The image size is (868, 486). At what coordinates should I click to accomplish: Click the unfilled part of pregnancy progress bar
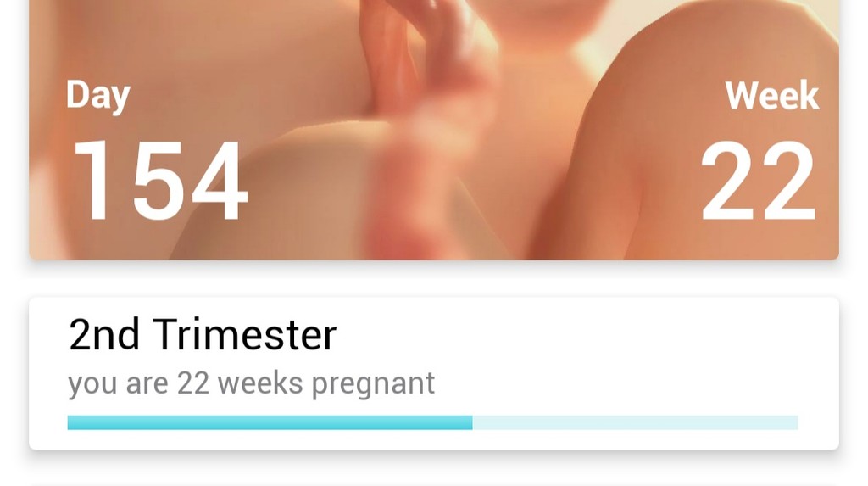635,422
